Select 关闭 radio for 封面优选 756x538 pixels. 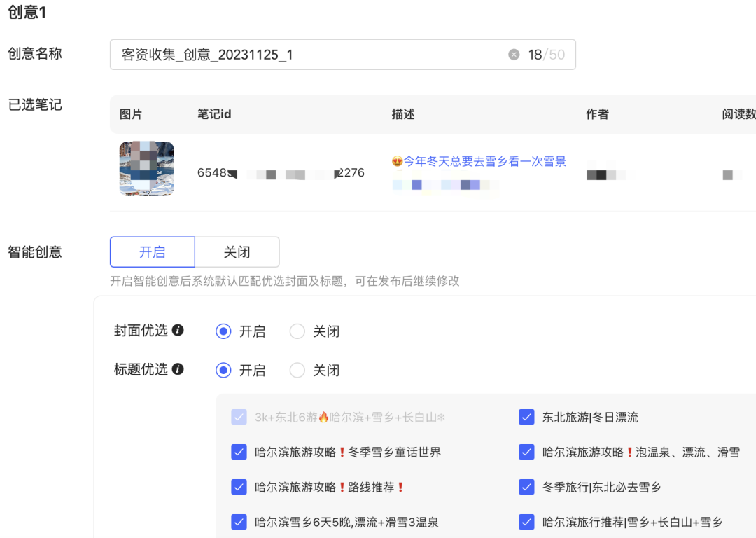coord(297,331)
